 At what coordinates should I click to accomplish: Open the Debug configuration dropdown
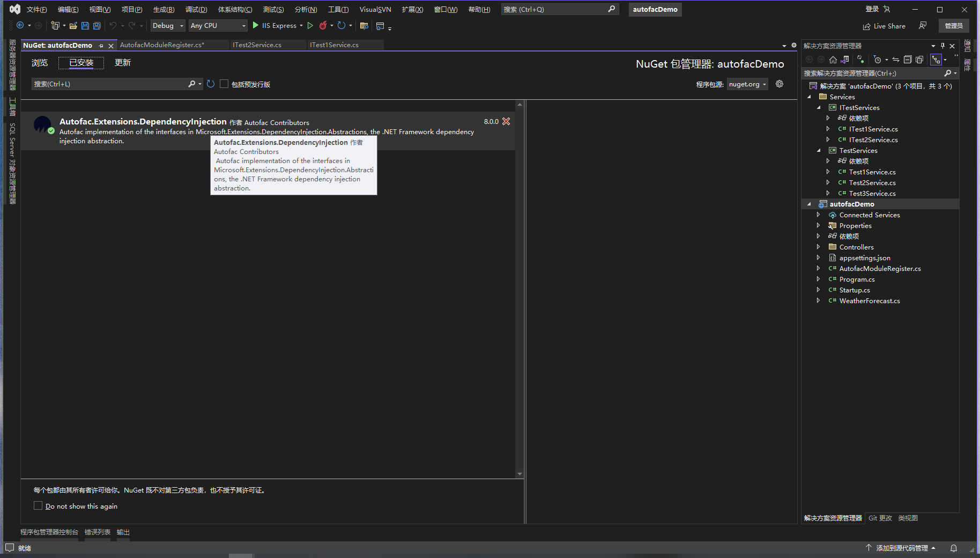(x=168, y=25)
